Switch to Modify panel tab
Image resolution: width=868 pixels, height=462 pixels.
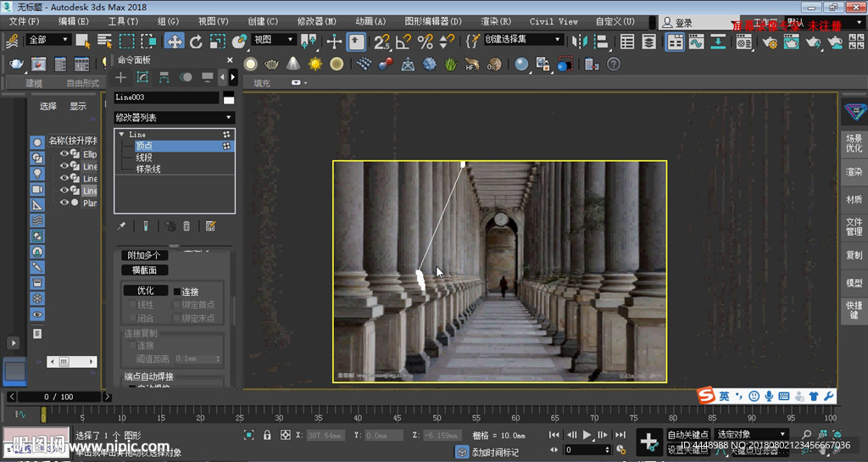point(142,77)
